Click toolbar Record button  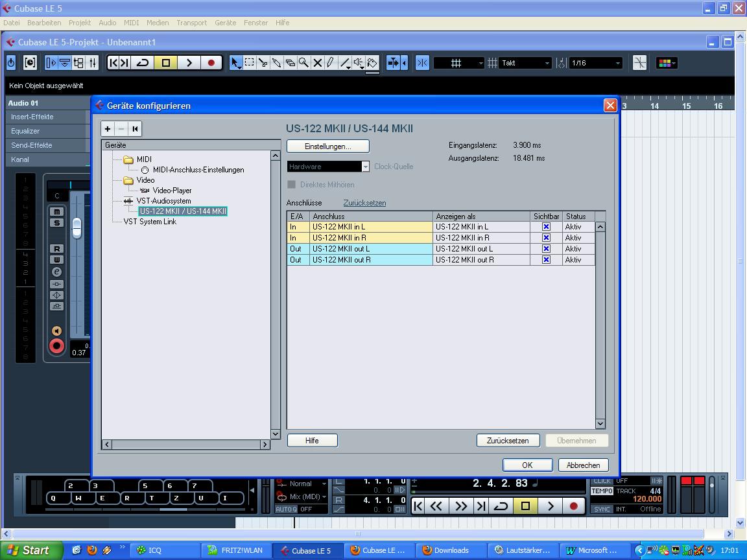tap(211, 63)
